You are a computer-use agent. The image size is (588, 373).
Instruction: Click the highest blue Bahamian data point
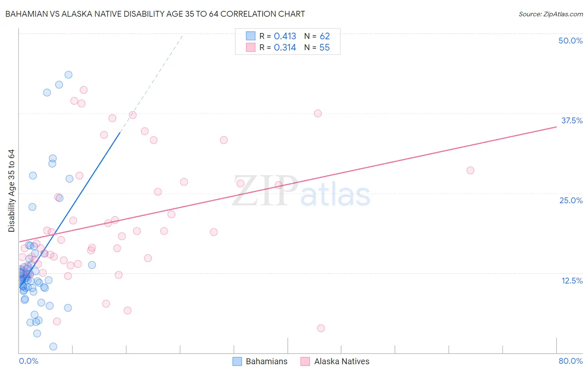point(69,75)
